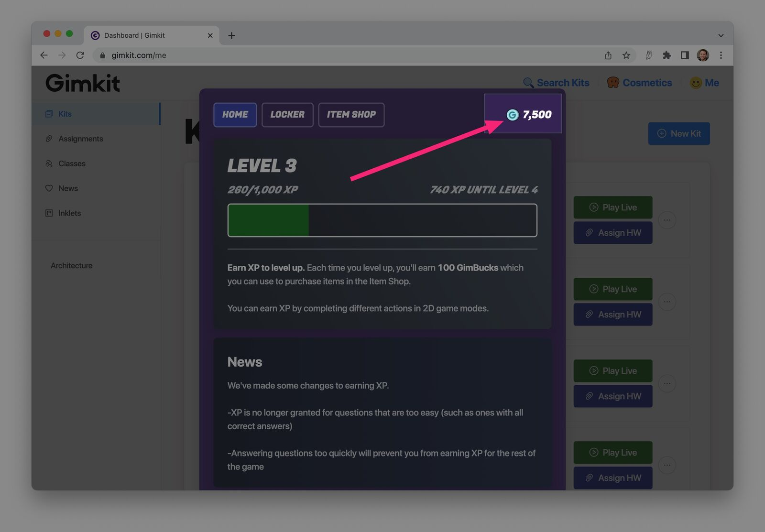The image size is (765, 532).
Task: Select Kits in the sidebar
Action: (x=96, y=114)
